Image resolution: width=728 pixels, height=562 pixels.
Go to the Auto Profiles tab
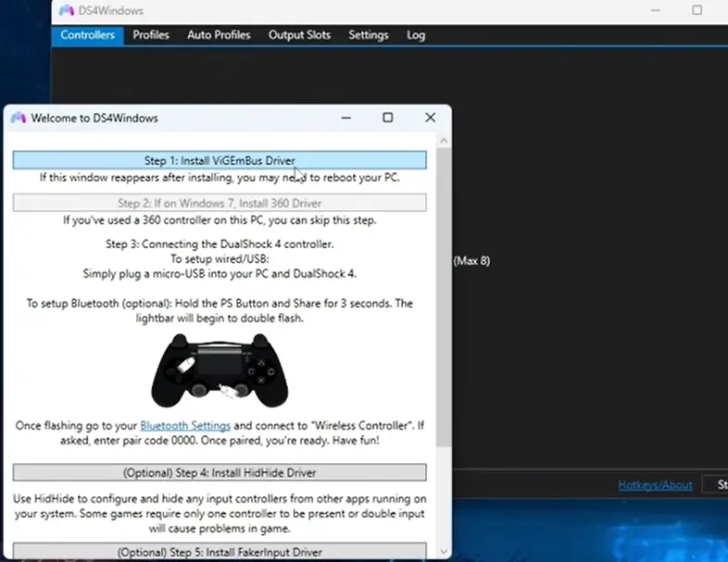[219, 35]
